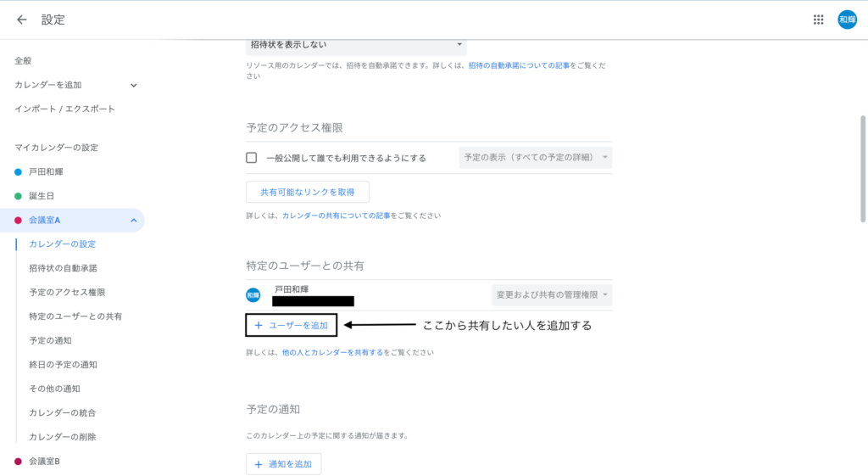The width and height of the screenshot is (868, 476).
Task: Click the 戸田和輝 avatar in sharing list
Action: point(253,294)
